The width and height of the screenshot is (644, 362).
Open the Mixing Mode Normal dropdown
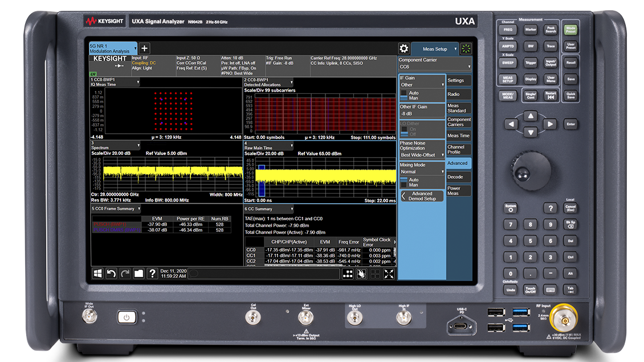422,172
